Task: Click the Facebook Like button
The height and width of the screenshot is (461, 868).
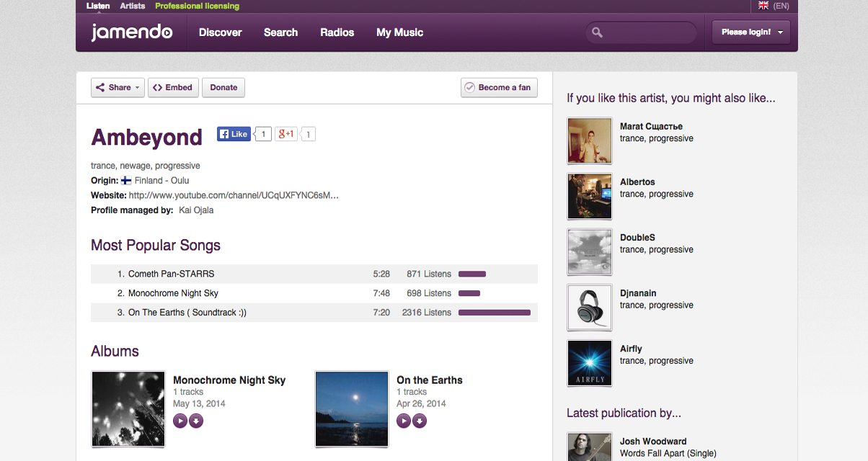Action: [234, 134]
